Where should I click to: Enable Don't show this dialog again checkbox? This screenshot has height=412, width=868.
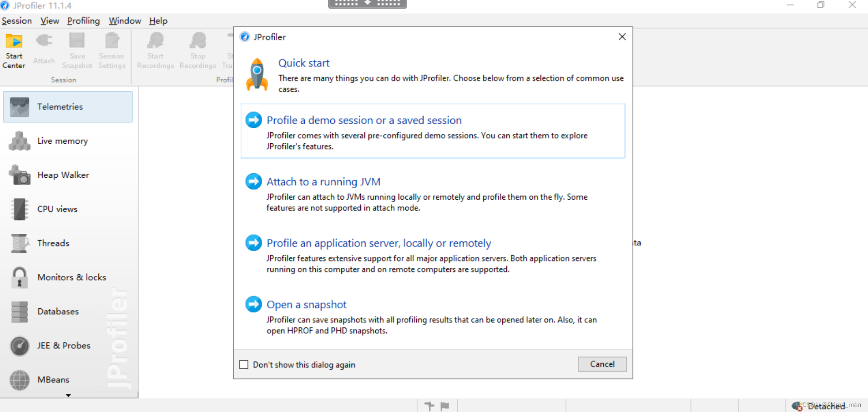[x=244, y=365]
